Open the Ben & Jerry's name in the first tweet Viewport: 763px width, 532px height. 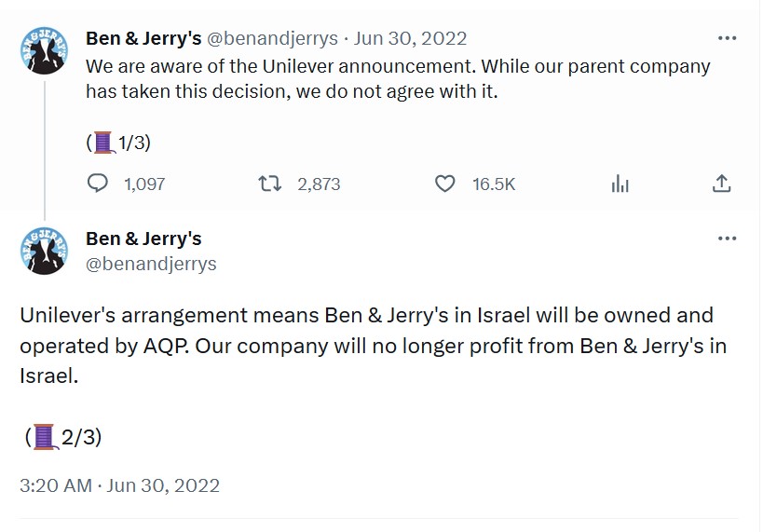coord(143,38)
